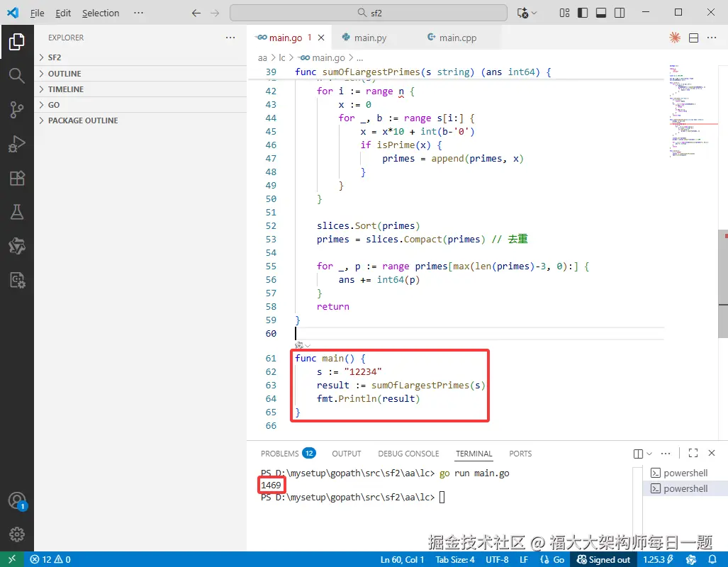The height and width of the screenshot is (567, 728).
Task: Open Extensions view
Action: (17, 179)
